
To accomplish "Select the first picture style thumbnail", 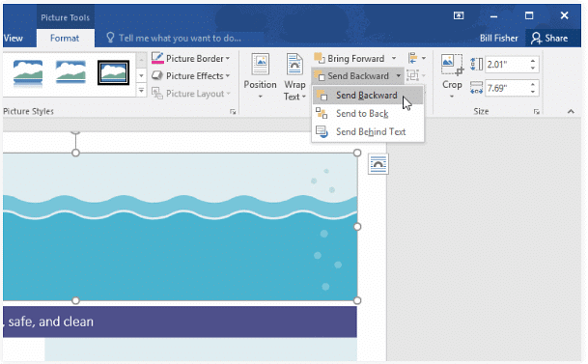I will pyautogui.click(x=28, y=72).
